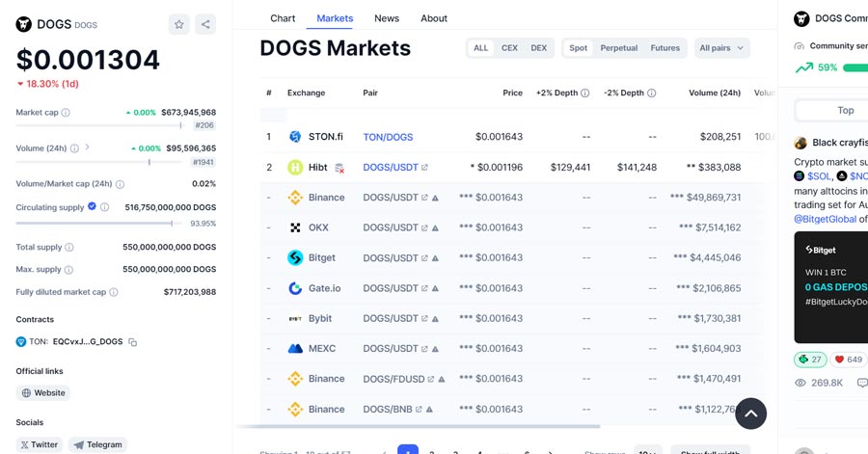Open the News tab
The width and height of the screenshot is (868, 454).
pyautogui.click(x=387, y=18)
